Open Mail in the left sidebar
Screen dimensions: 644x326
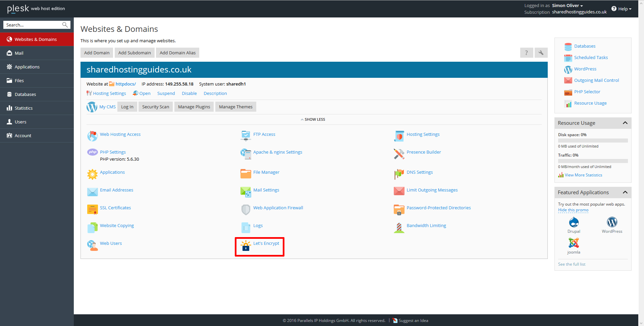point(19,53)
